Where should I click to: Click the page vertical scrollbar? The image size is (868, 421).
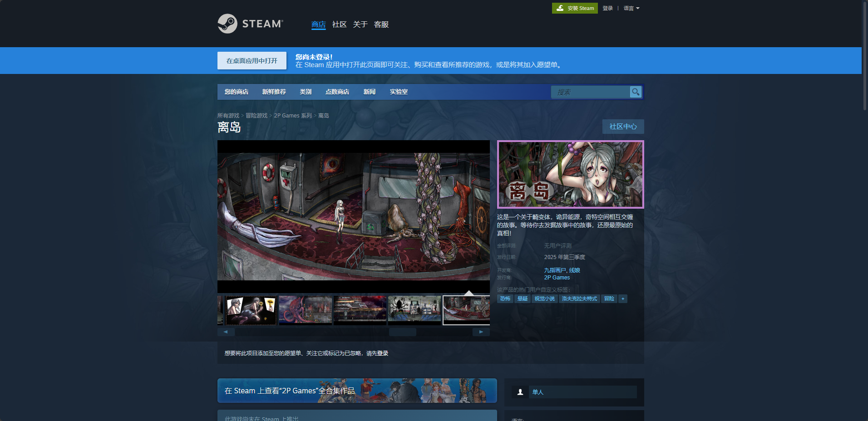pos(865,56)
